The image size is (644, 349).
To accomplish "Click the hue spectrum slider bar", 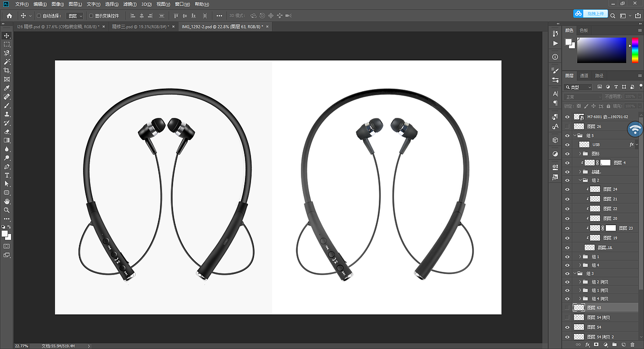I will (x=635, y=50).
